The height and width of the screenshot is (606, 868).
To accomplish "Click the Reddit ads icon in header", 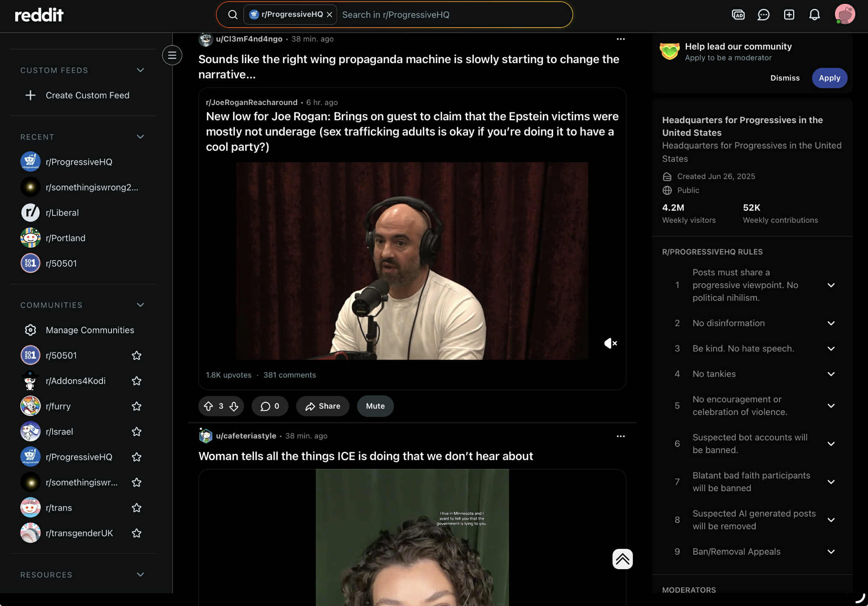I will pos(738,15).
